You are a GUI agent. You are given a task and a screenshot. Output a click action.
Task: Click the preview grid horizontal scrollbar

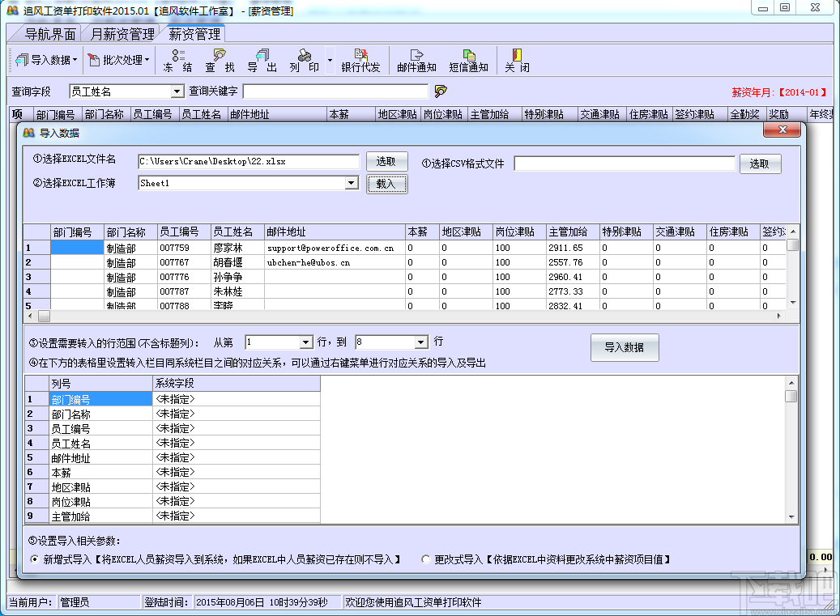(x=405, y=316)
